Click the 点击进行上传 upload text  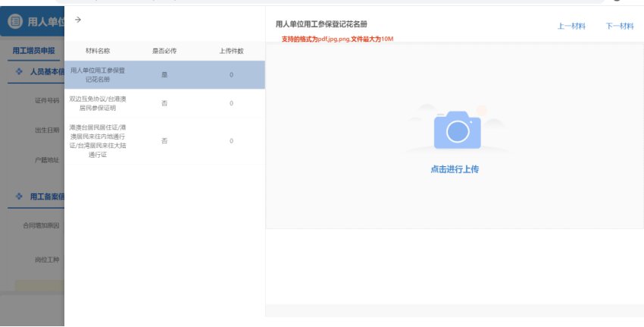coord(455,169)
